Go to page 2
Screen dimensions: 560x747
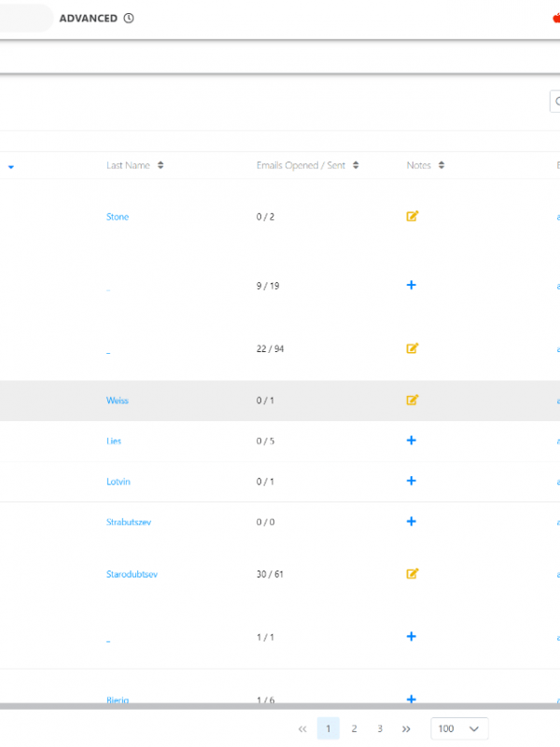point(354,728)
